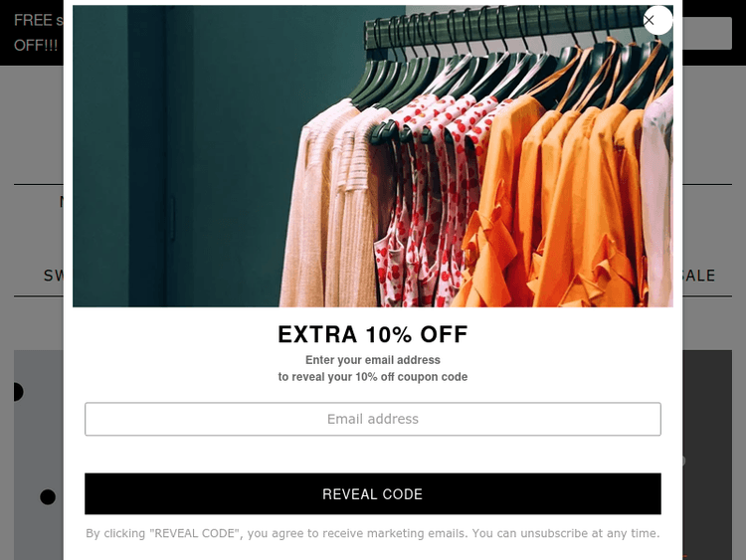746x560 pixels.
Task: Click the Email address input field
Action: click(x=373, y=419)
